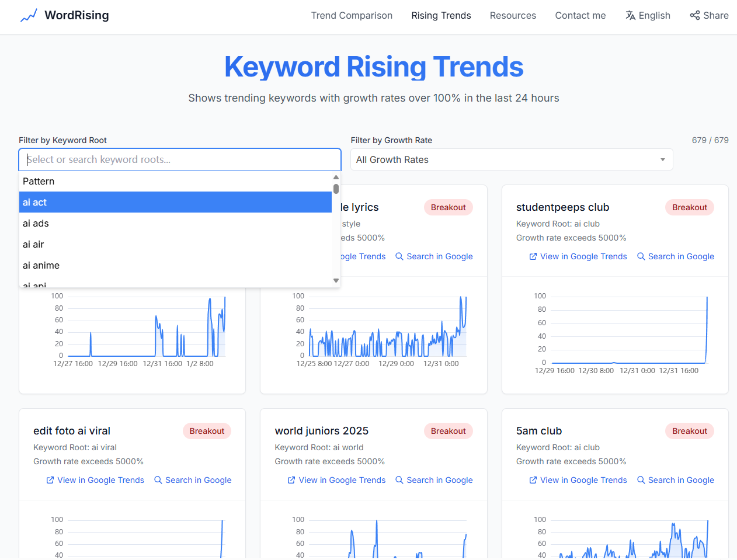The width and height of the screenshot is (737, 560).
Task: Choose the 'ai ads' keyword root
Action: (175, 223)
